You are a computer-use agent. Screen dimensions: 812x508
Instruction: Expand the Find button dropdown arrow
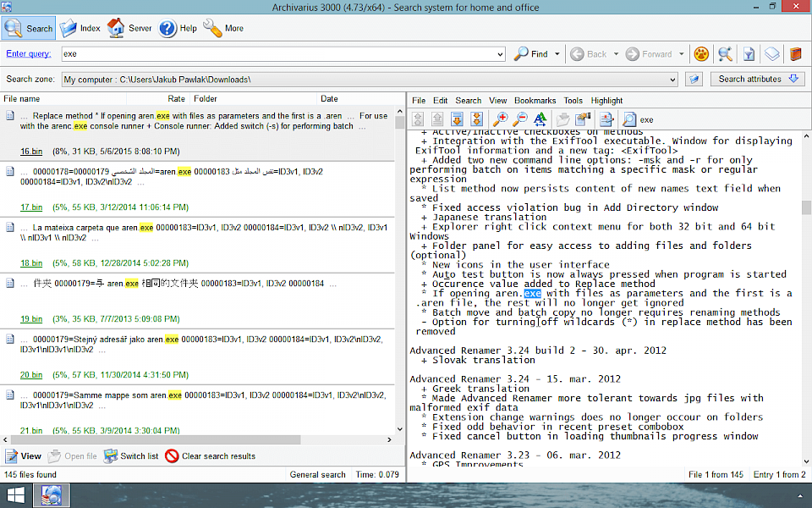557,54
